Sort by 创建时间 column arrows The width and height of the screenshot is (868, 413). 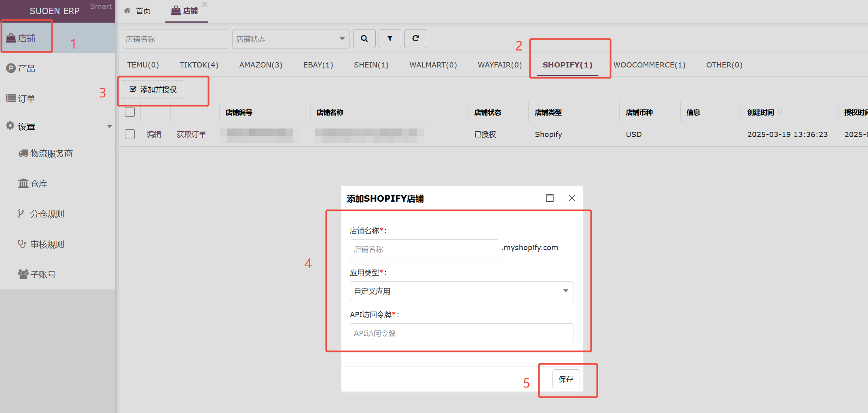(x=780, y=112)
